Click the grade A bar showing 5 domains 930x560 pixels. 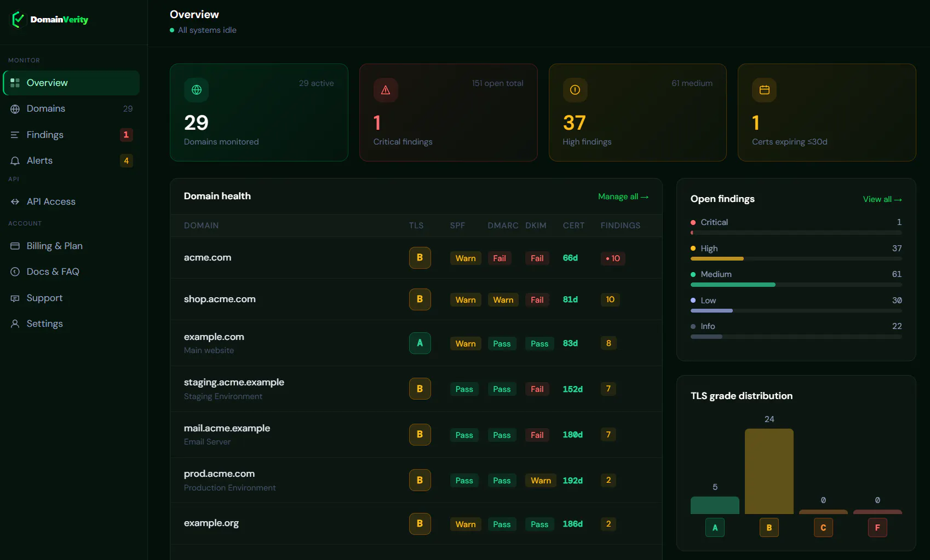(x=715, y=505)
